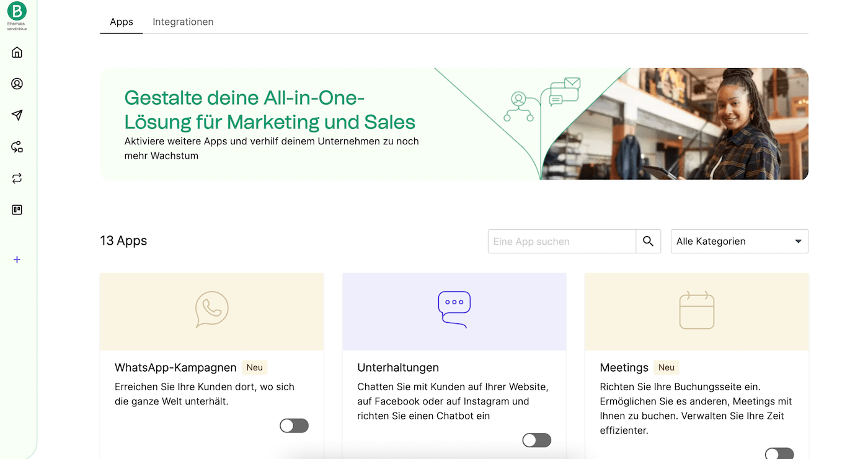Open the Contacts person icon

pos(17,84)
